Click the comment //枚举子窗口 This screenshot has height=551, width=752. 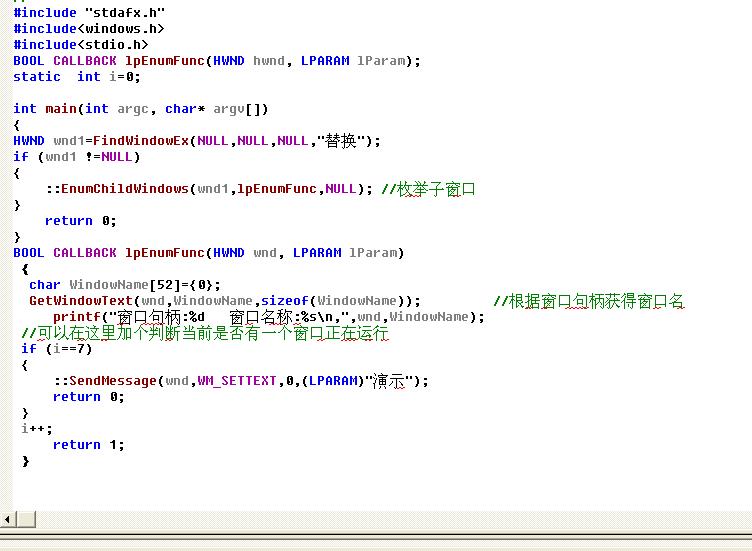[428, 189]
